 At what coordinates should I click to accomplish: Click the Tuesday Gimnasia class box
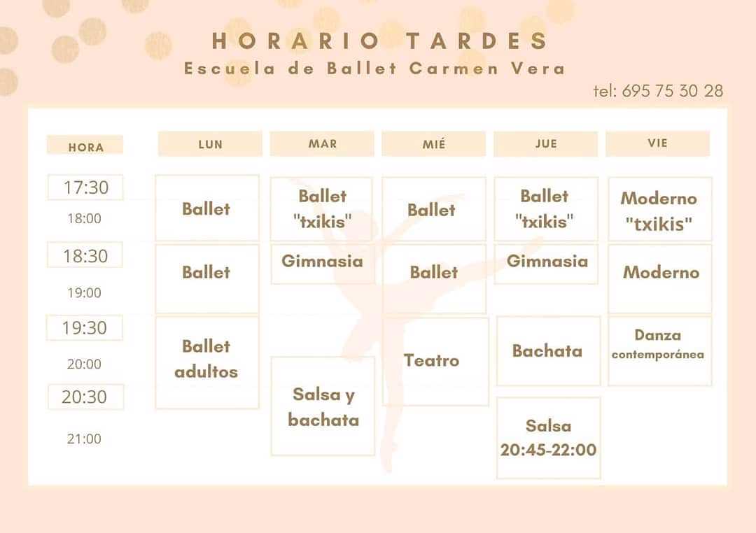(x=323, y=264)
